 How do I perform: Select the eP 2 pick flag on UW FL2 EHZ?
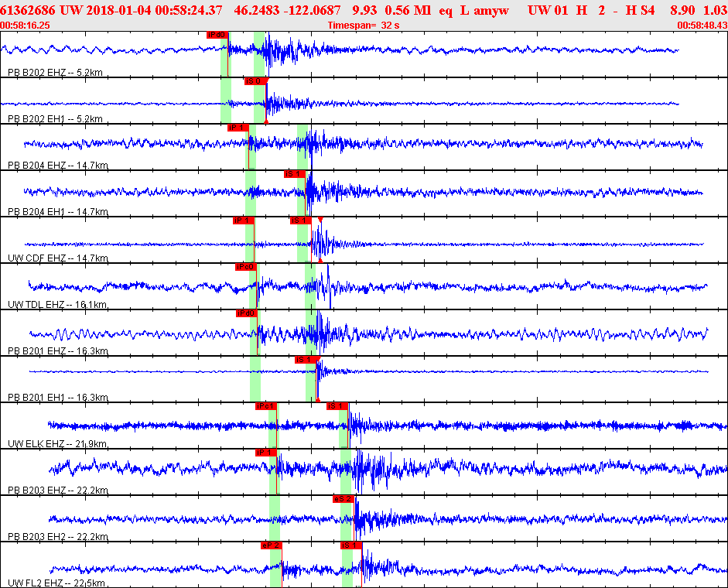(x=271, y=545)
